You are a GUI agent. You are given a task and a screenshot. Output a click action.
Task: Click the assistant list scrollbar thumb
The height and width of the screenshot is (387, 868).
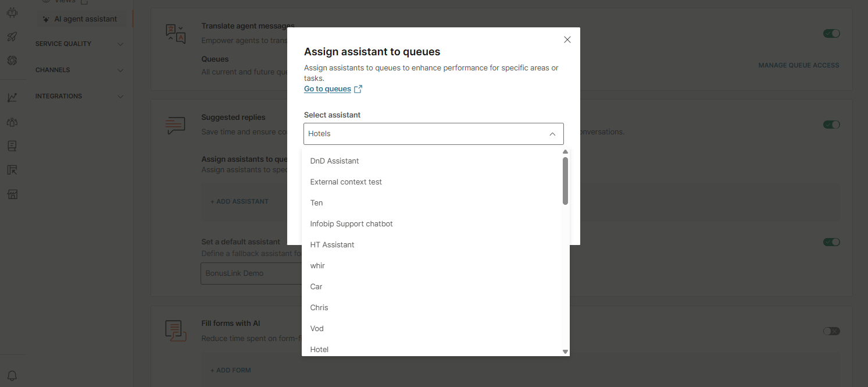[565, 180]
